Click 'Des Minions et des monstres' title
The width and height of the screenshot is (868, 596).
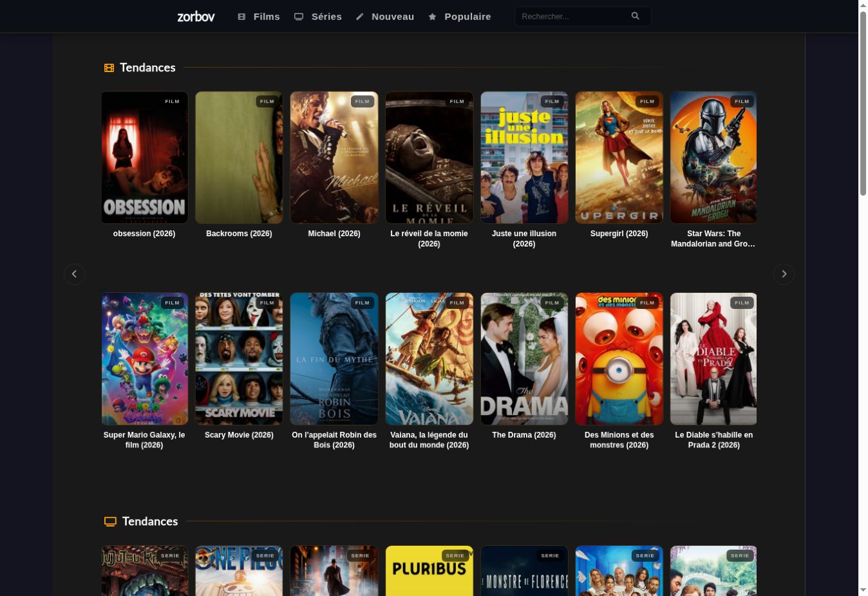[619, 440]
